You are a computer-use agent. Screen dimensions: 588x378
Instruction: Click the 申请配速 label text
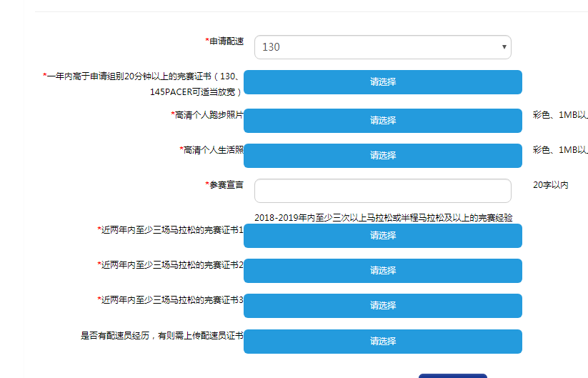coord(224,41)
